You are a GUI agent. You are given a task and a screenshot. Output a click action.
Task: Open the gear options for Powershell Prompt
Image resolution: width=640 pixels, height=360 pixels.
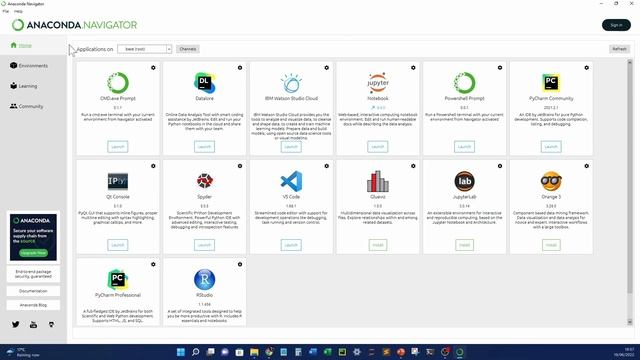(500, 68)
